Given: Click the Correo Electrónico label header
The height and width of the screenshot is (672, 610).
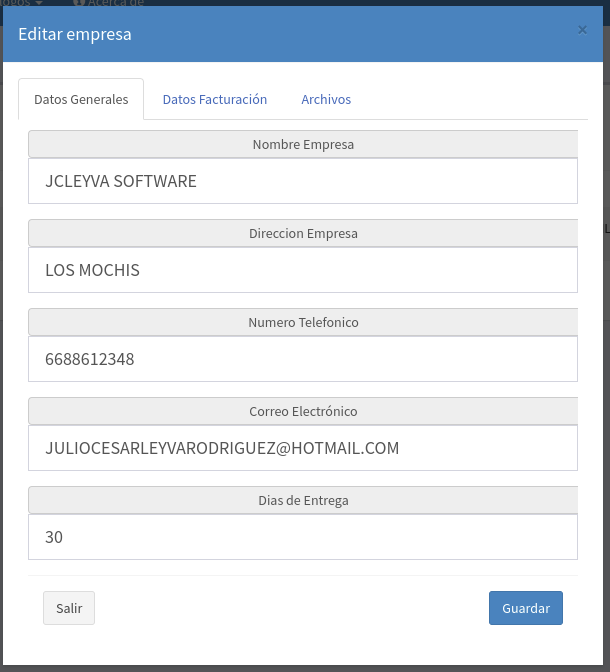Looking at the screenshot, I should point(303,411).
